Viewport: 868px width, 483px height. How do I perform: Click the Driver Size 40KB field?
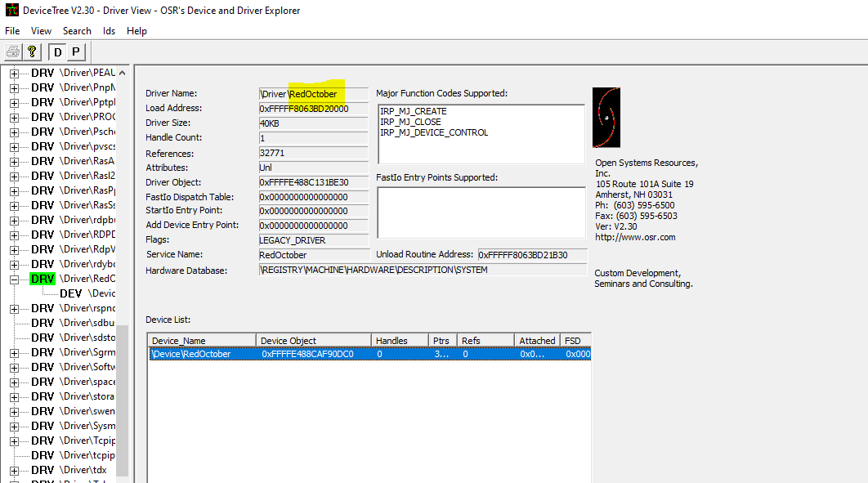[x=313, y=123]
